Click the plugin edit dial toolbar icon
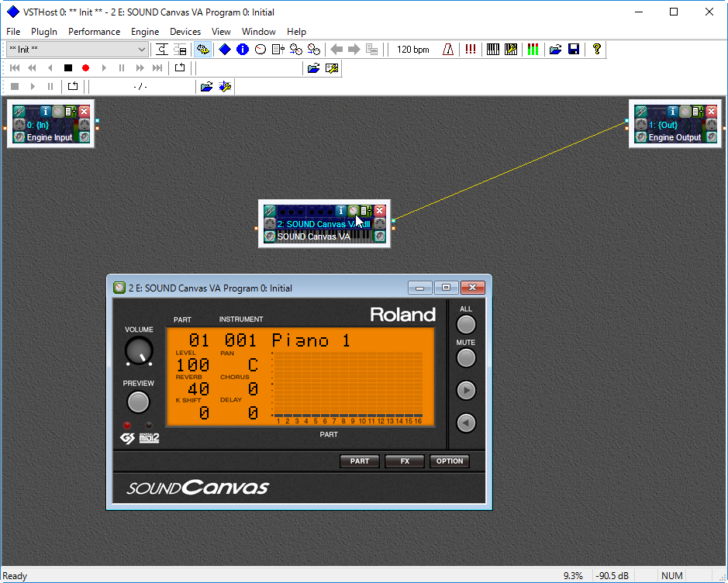 click(x=260, y=49)
